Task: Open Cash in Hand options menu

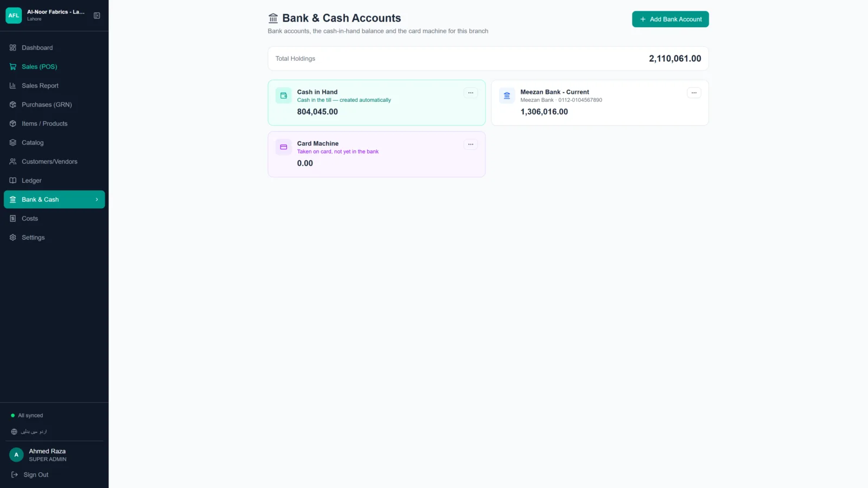Action: click(471, 93)
